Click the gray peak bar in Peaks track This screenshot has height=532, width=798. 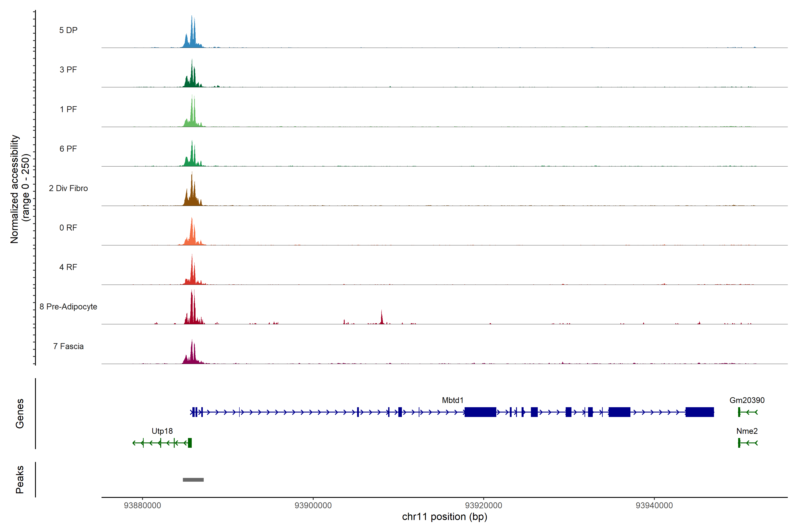point(193,479)
